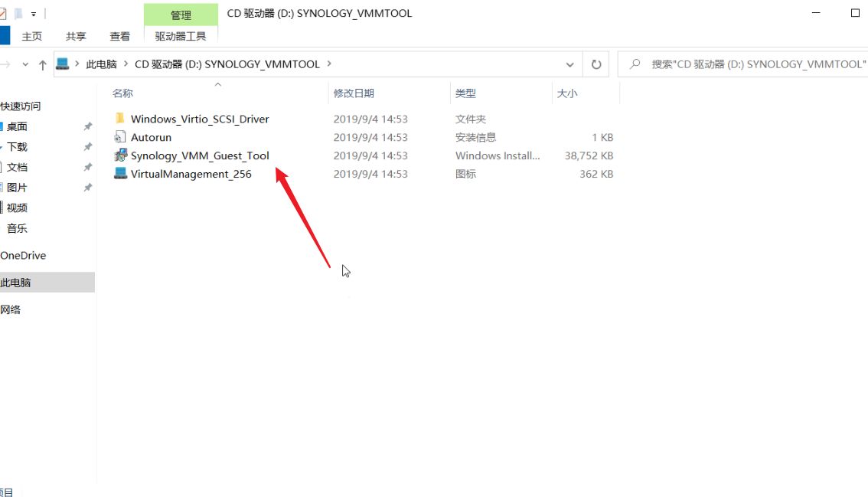Expand chevron before 此电脑 in breadcrumb

[77, 64]
